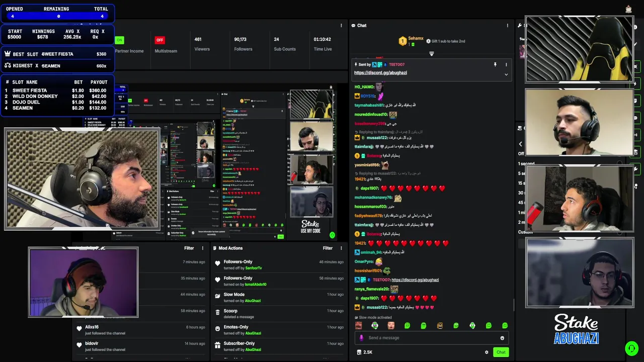Open SanfoorTv moderator profile link
The height and width of the screenshot is (362, 644).
[x=254, y=268]
